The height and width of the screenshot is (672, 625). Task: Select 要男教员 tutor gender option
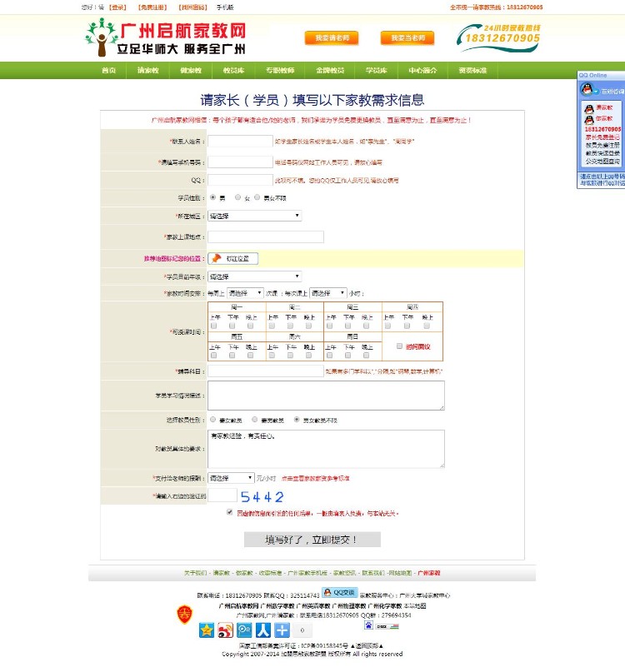(254, 419)
